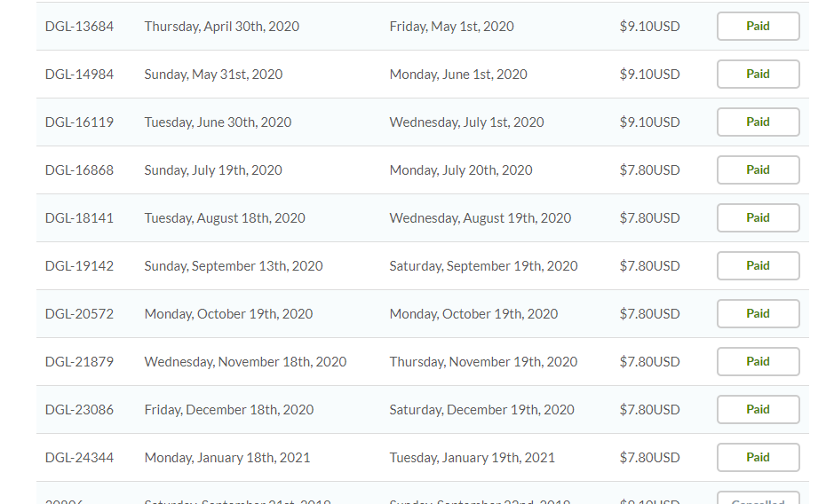The image size is (834, 504).
Task: Select Paid button on DGL-16868 row
Action: (x=758, y=169)
